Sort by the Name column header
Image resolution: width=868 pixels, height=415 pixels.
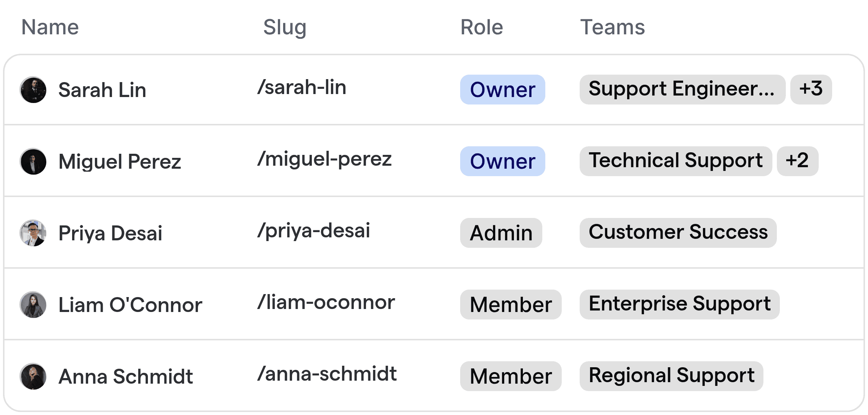50,26
